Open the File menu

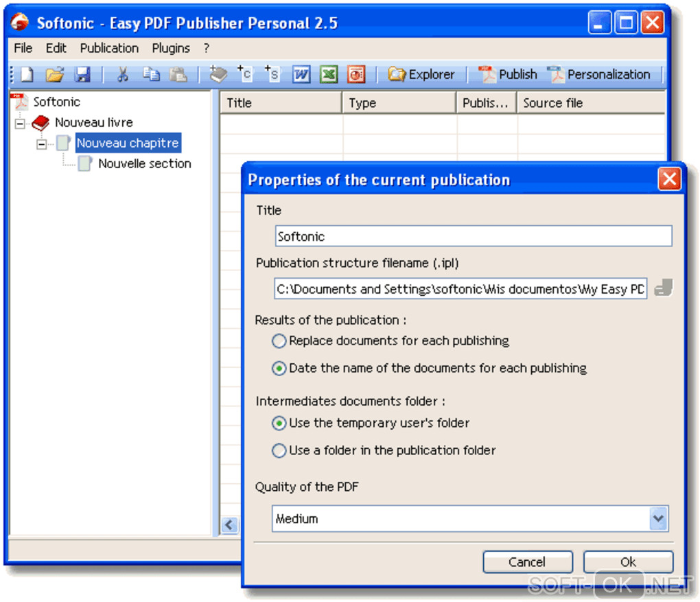coord(23,48)
